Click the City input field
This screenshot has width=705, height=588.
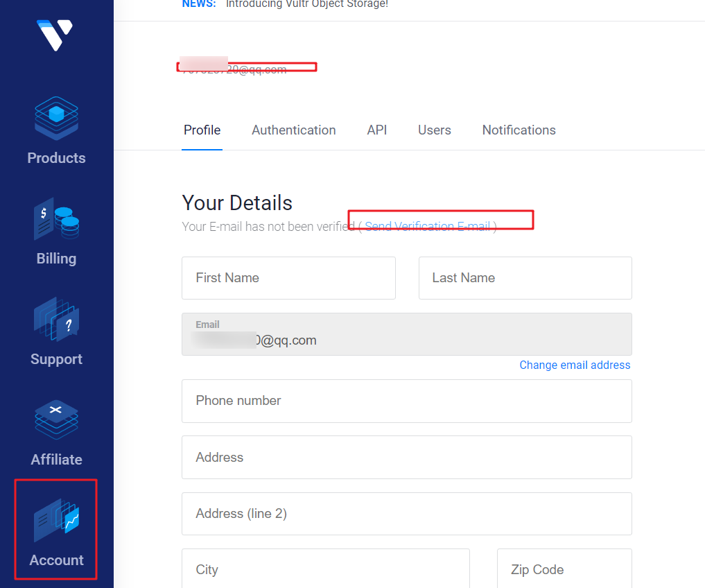click(325, 569)
